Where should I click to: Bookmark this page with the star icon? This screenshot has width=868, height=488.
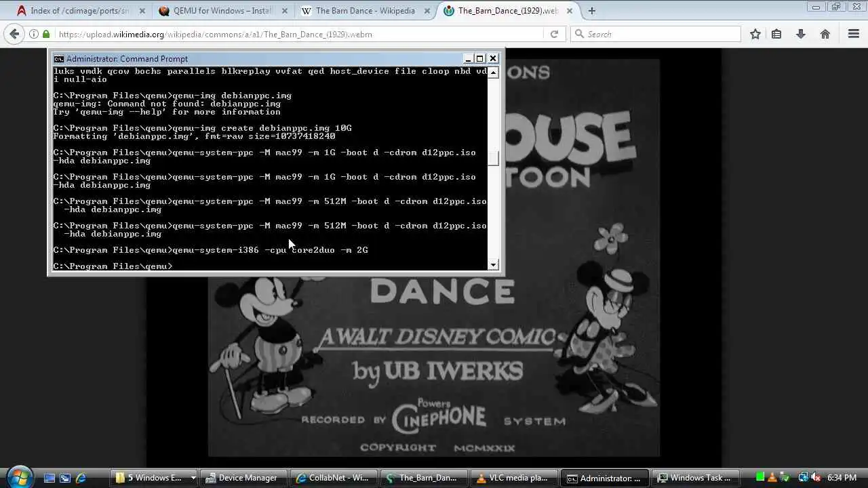click(x=755, y=34)
